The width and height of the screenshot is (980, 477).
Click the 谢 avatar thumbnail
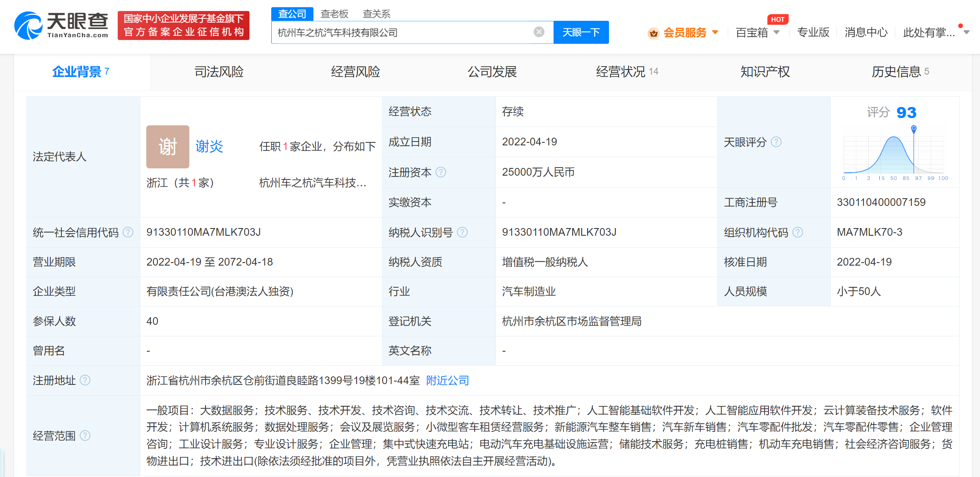pos(168,147)
